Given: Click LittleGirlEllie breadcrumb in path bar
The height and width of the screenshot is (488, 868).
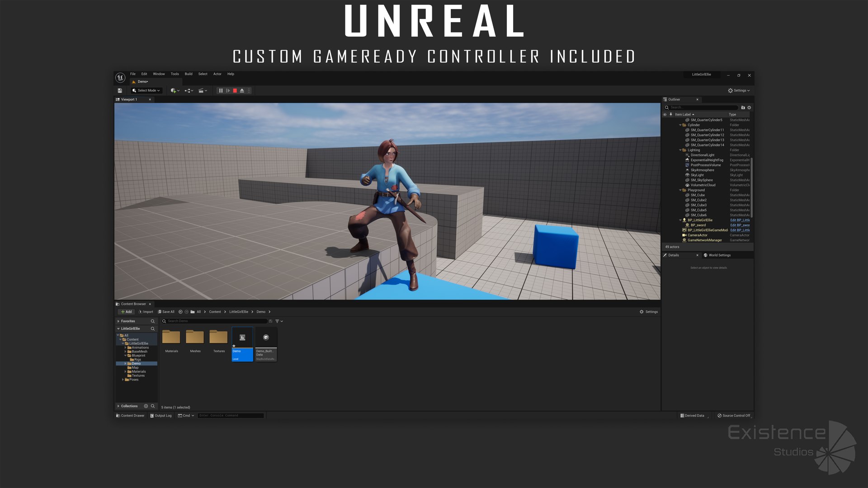Looking at the screenshot, I should (239, 312).
